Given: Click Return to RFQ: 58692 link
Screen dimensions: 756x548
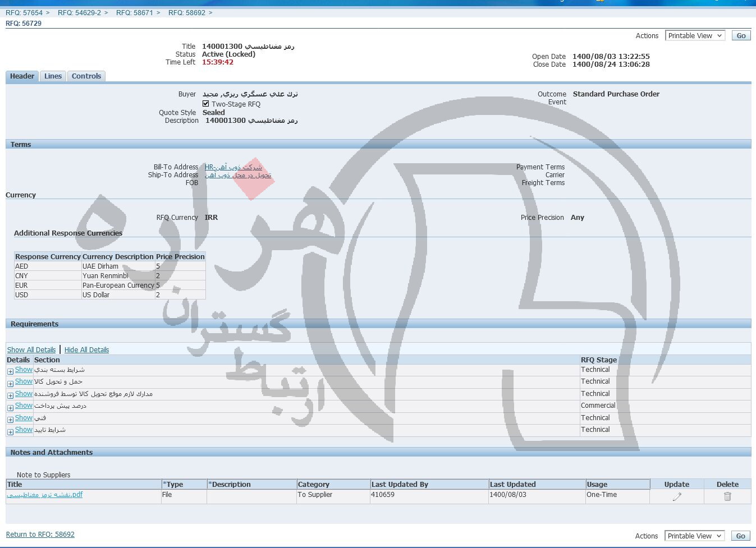Looking at the screenshot, I should pos(40,535).
